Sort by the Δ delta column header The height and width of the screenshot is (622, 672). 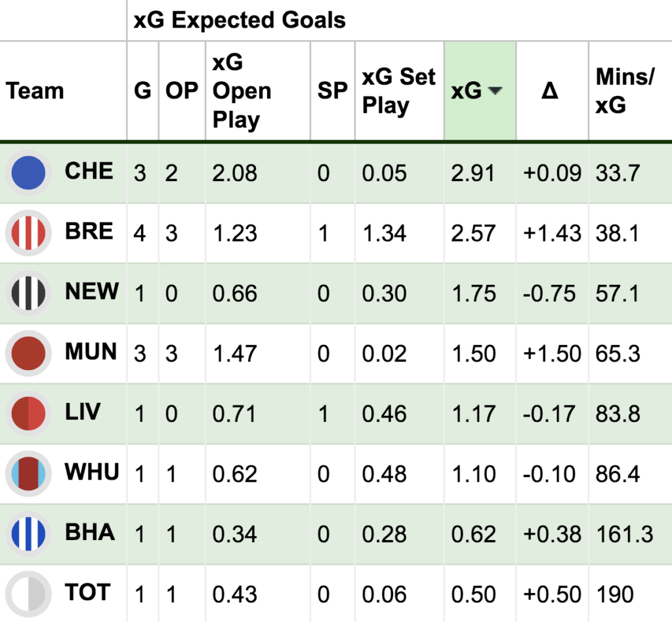(550, 91)
